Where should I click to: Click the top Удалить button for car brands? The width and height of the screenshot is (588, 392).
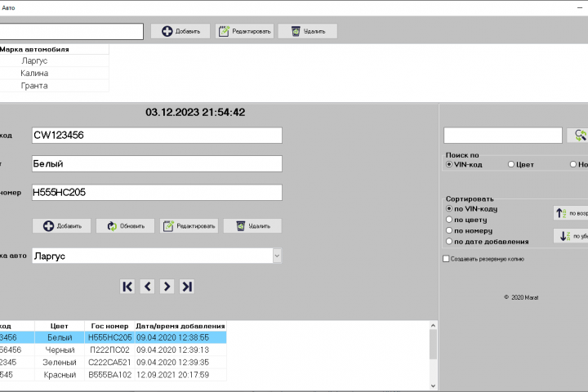click(x=308, y=31)
